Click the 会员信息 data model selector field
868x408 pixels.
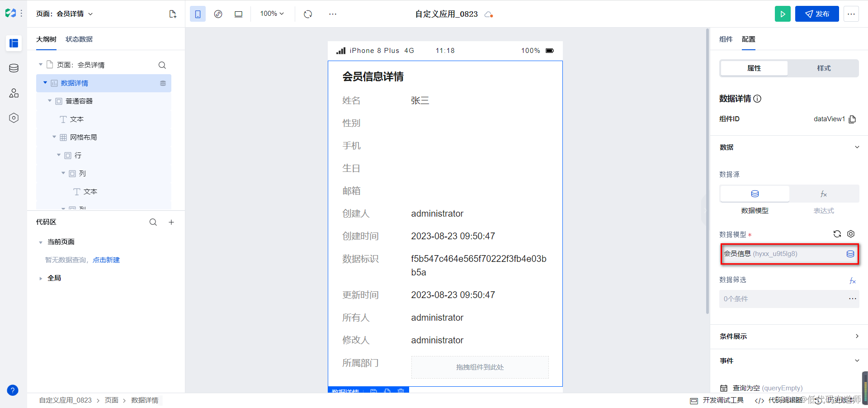point(789,254)
